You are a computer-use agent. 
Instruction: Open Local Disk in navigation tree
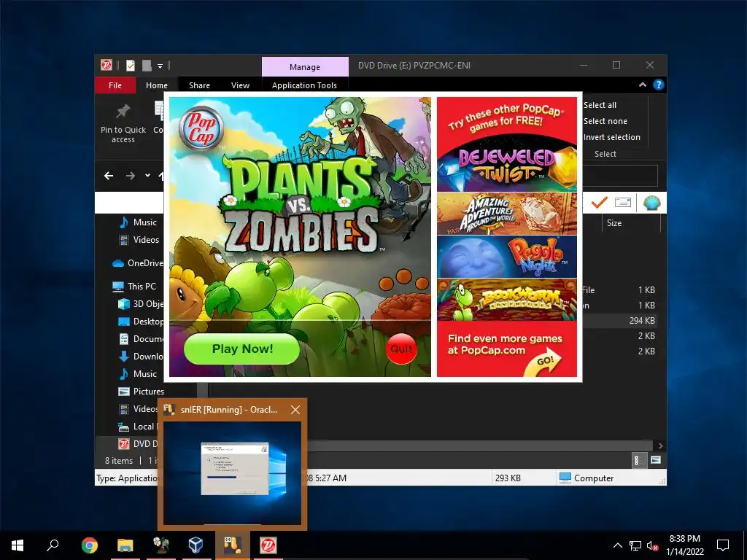tap(137, 426)
